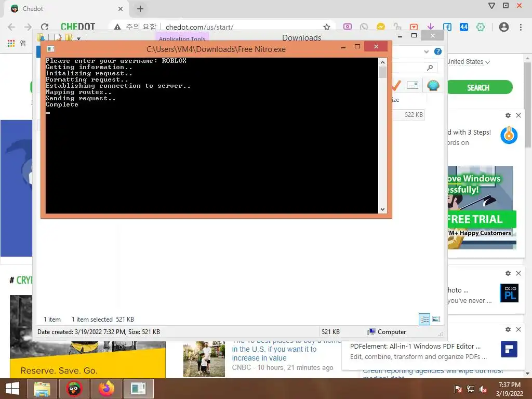
Task: Click the 522 KB file size cell
Action: (x=414, y=115)
